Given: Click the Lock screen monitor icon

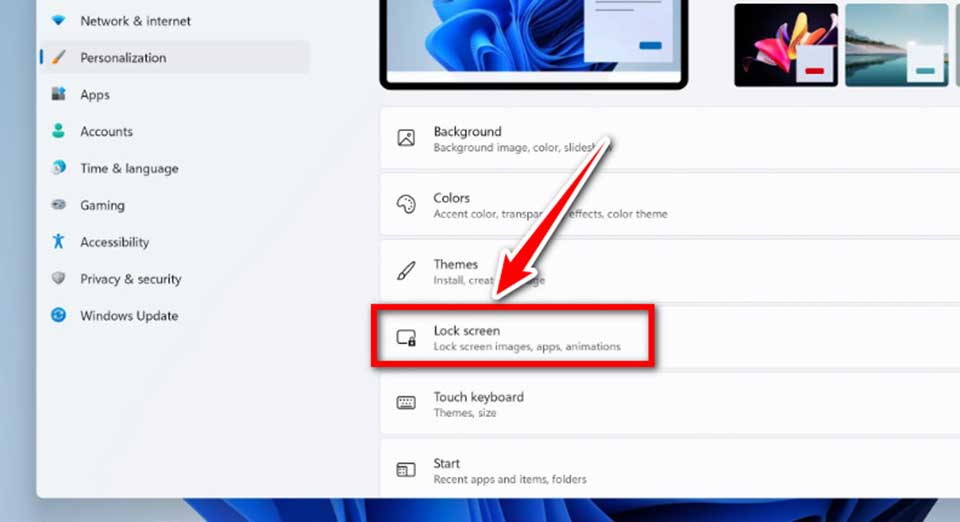Looking at the screenshot, I should [406, 337].
